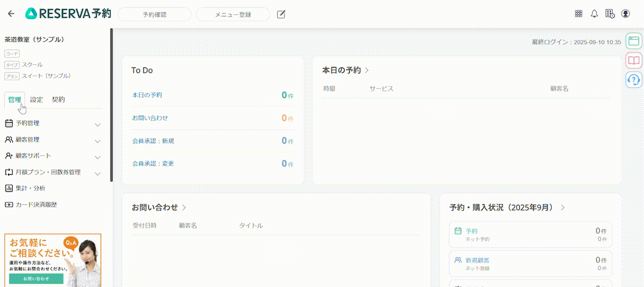Image resolution: width=644 pixels, height=287 pixels.
Task: Expand 月額プラン・回数券管理 chevron
Action: tap(98, 174)
